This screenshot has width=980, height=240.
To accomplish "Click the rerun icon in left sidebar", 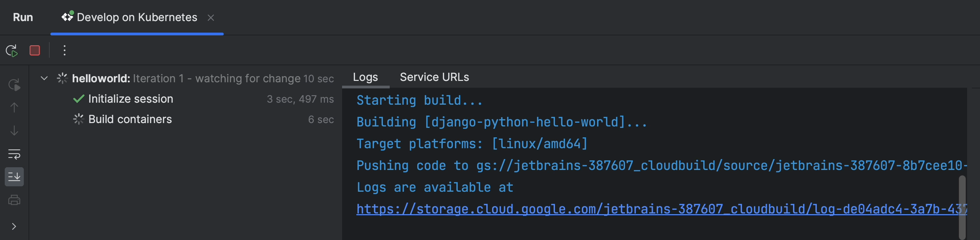I will [14, 84].
